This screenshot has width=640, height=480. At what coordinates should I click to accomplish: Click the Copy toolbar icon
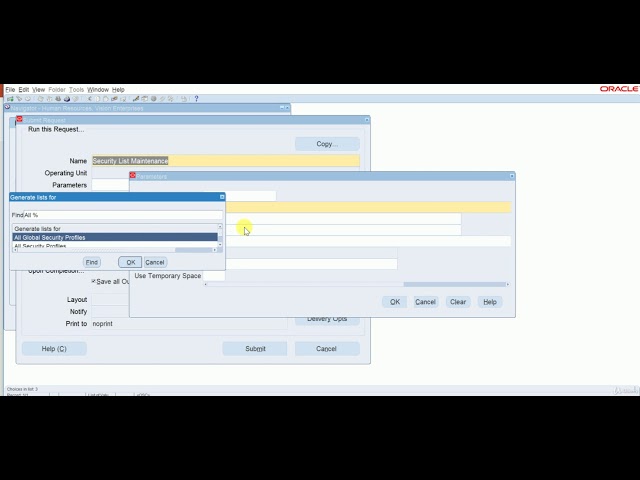98,99
